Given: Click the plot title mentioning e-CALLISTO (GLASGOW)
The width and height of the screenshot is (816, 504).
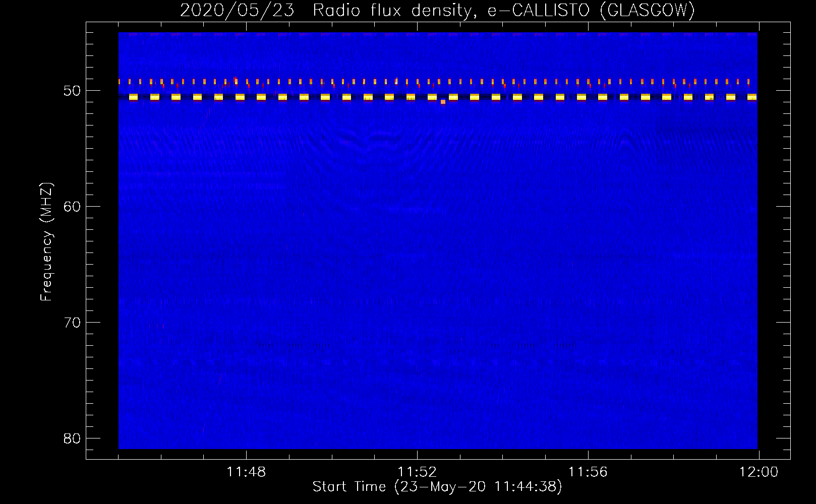Looking at the screenshot, I should point(437,10).
